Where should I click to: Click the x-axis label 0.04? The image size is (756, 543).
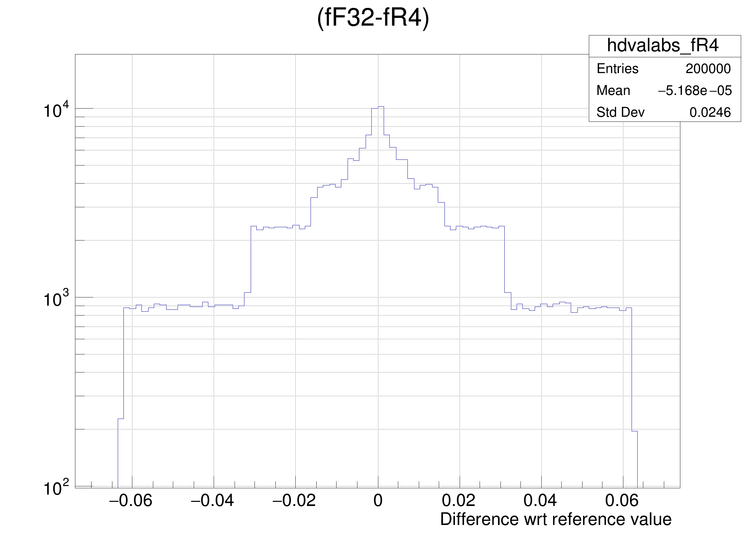540,500
